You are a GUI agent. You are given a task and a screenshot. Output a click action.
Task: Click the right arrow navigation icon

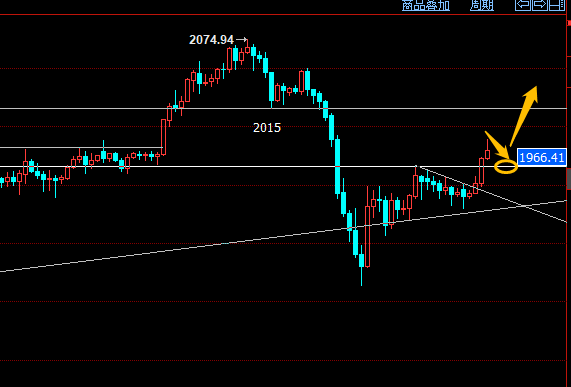[x=540, y=5]
